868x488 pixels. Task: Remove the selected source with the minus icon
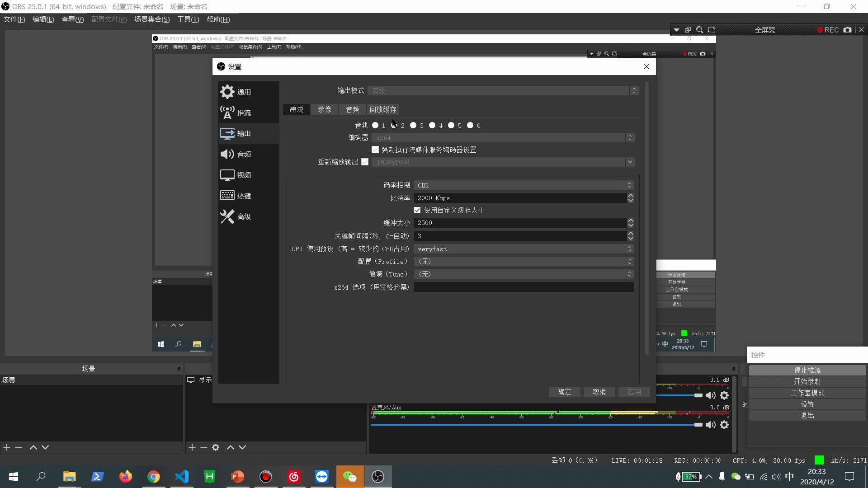[x=204, y=447]
